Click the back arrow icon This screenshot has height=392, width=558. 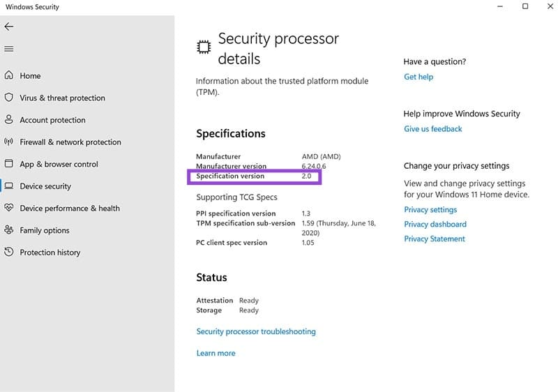click(9, 27)
